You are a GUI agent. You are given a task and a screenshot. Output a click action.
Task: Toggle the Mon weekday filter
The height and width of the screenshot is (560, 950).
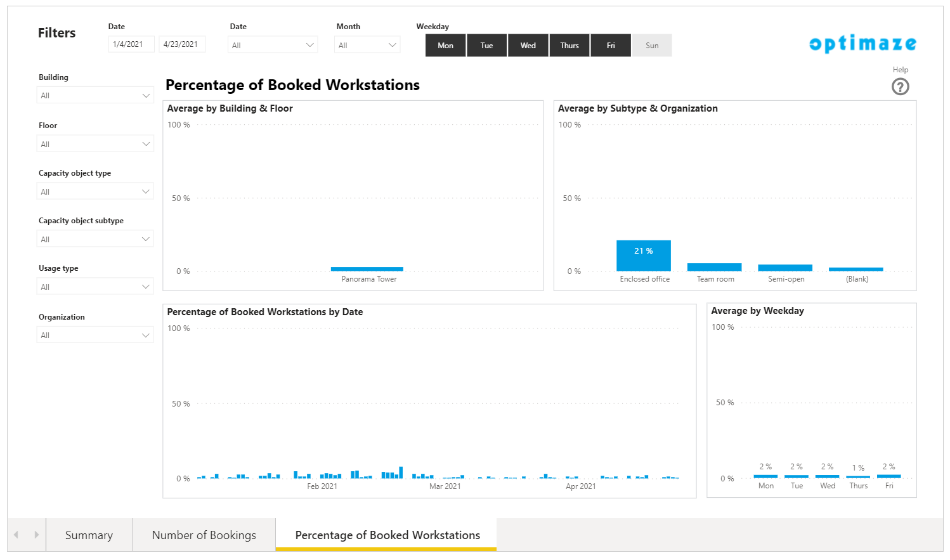click(445, 46)
